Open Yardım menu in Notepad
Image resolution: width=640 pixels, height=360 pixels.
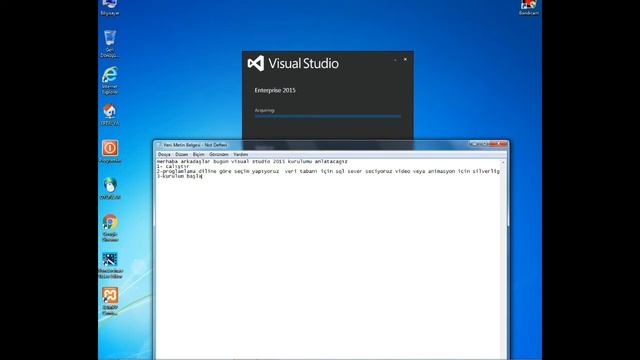click(x=240, y=155)
